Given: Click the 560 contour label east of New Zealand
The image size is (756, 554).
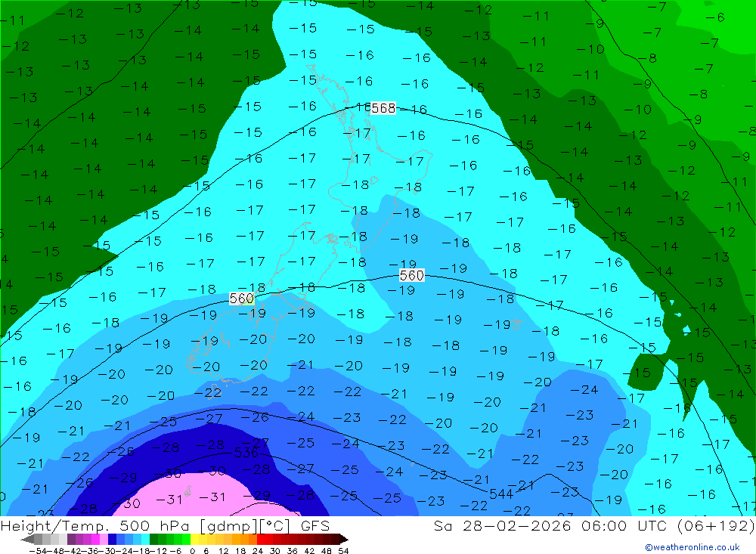Looking at the screenshot, I should (x=412, y=275).
